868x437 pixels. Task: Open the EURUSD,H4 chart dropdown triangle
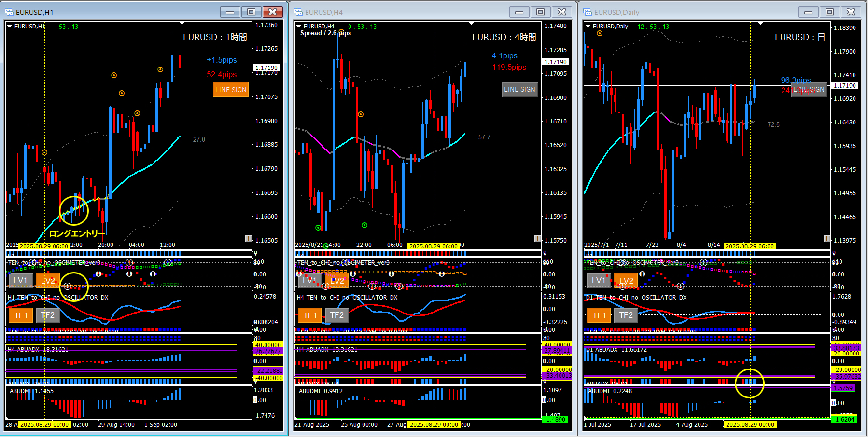[298, 27]
